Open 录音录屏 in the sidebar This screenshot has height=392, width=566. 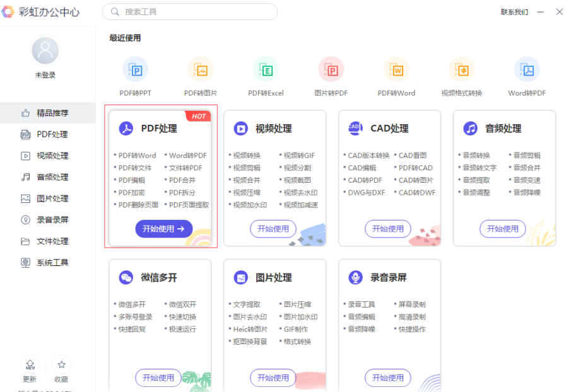(48, 220)
